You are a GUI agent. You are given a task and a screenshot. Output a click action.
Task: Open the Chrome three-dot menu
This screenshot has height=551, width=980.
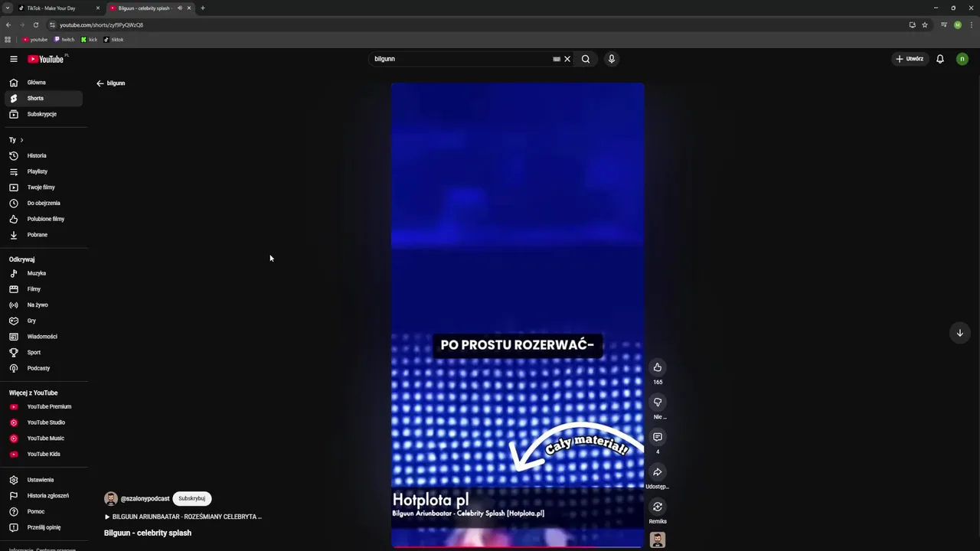pyautogui.click(x=972, y=24)
